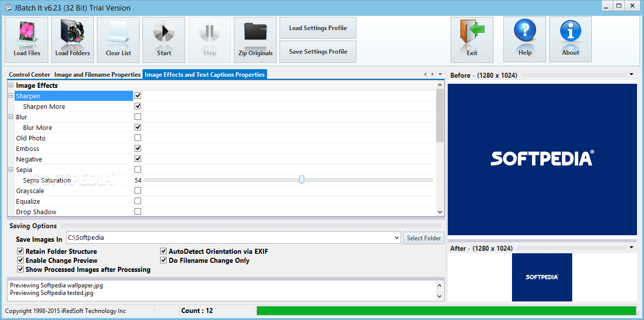Switch to the Control Center tab
The height and width of the screenshot is (320, 644).
click(30, 74)
